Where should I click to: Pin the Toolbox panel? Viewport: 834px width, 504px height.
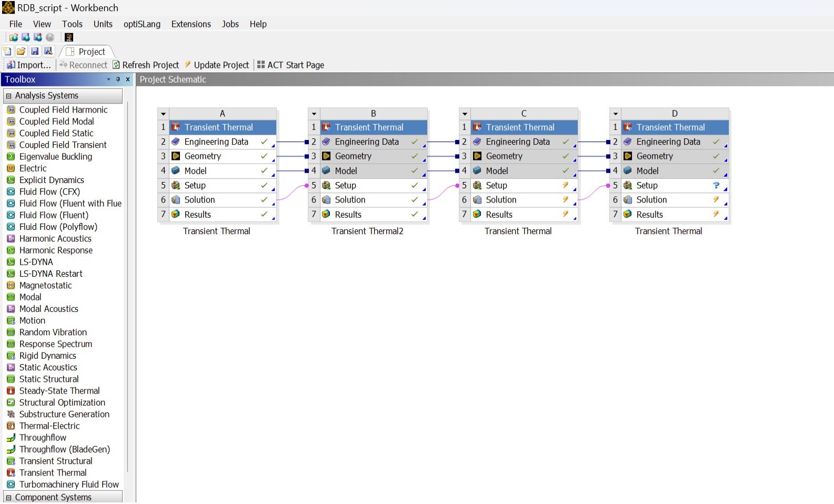click(118, 79)
